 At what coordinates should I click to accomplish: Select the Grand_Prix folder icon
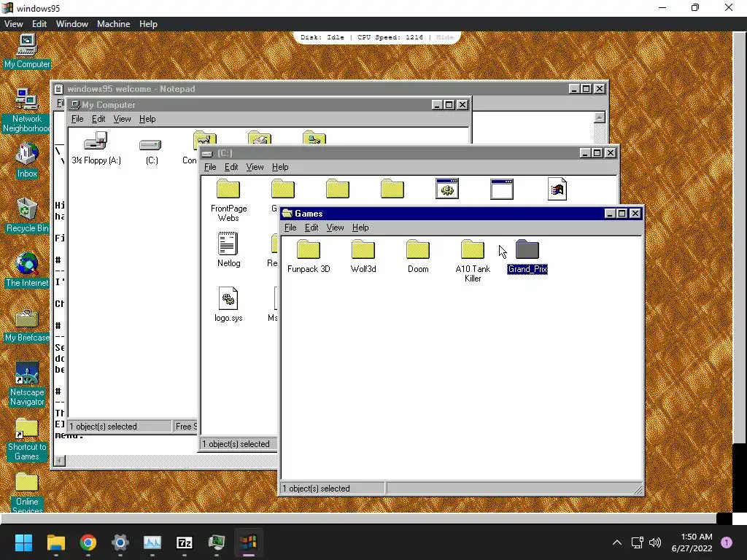click(x=527, y=249)
